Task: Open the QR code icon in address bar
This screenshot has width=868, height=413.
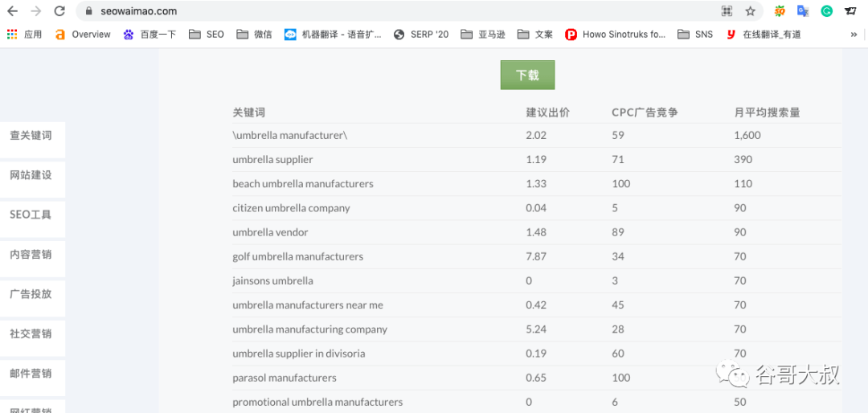Action: [727, 11]
